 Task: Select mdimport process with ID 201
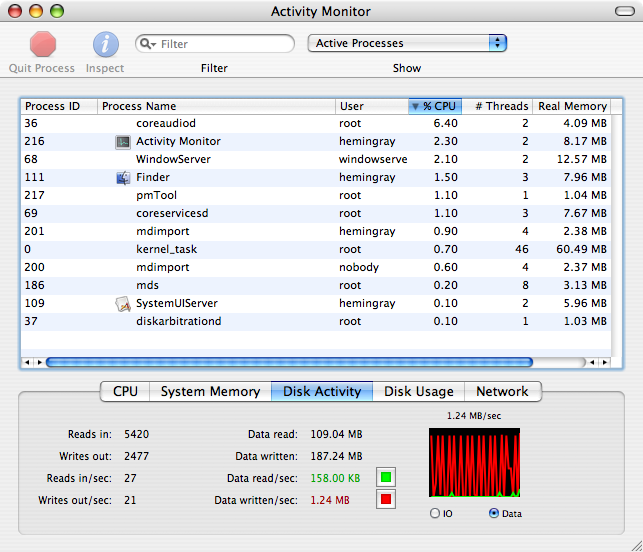[316, 232]
